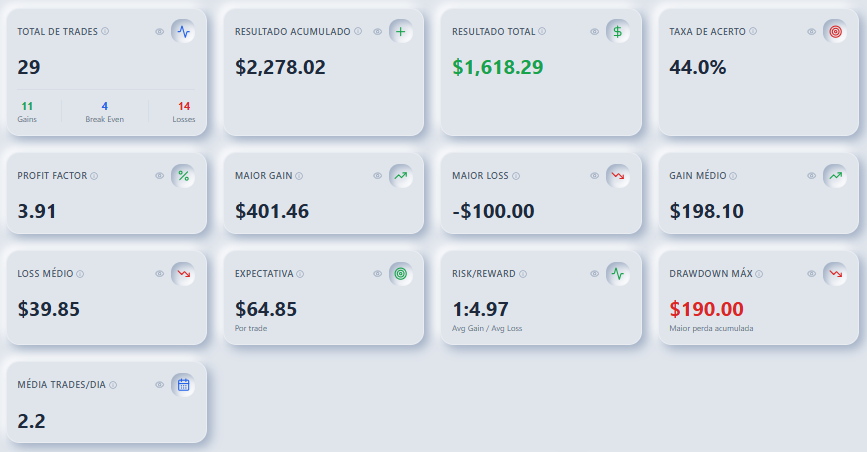
Task: Click the calendar icon on Média Trades/Dia card
Action: (x=183, y=385)
